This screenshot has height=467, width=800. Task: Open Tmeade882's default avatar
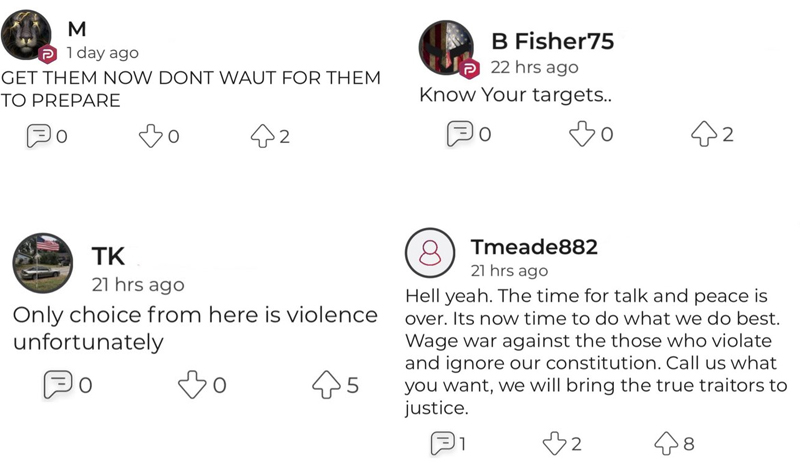click(x=430, y=253)
